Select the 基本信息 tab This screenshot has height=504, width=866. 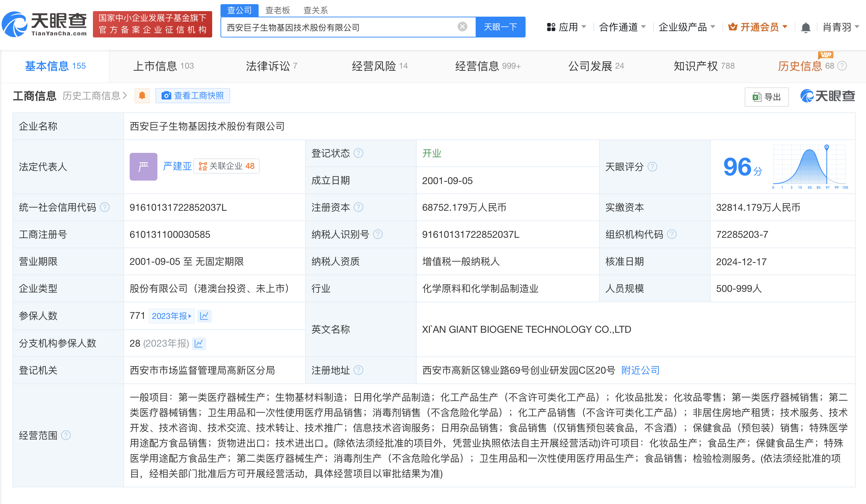point(55,66)
